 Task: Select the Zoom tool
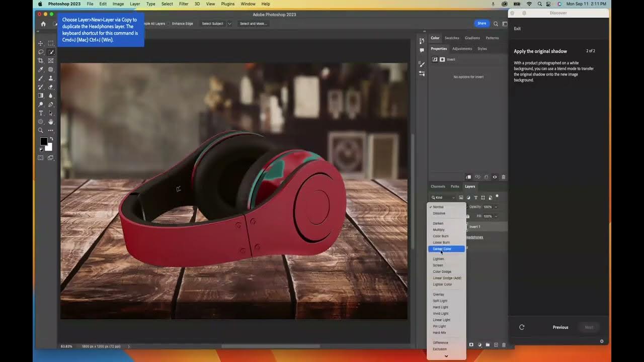click(41, 131)
